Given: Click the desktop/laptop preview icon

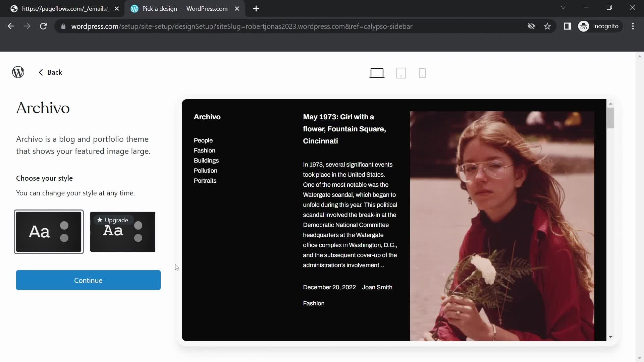Looking at the screenshot, I should [377, 73].
